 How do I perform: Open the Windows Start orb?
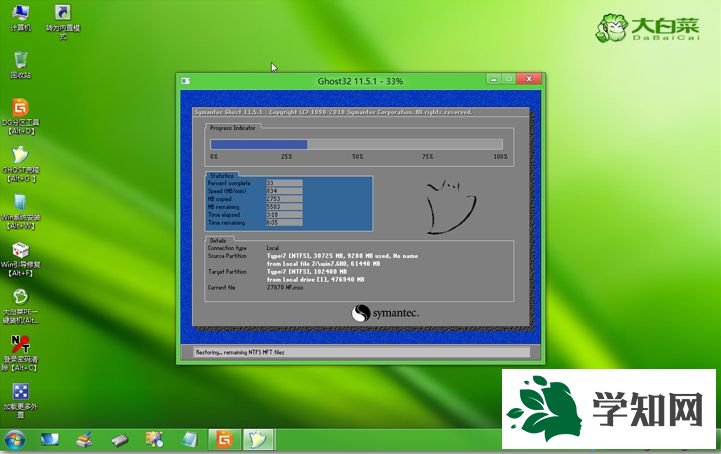[x=14, y=440]
